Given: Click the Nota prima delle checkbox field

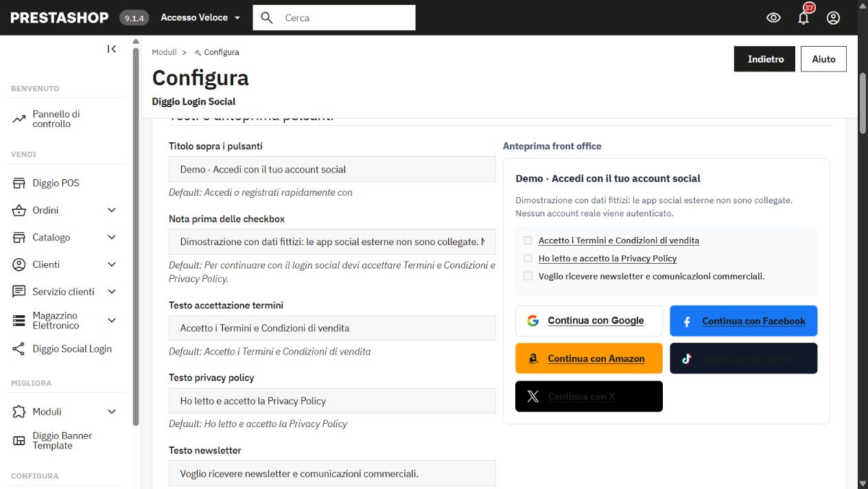Looking at the screenshot, I should pos(332,242).
